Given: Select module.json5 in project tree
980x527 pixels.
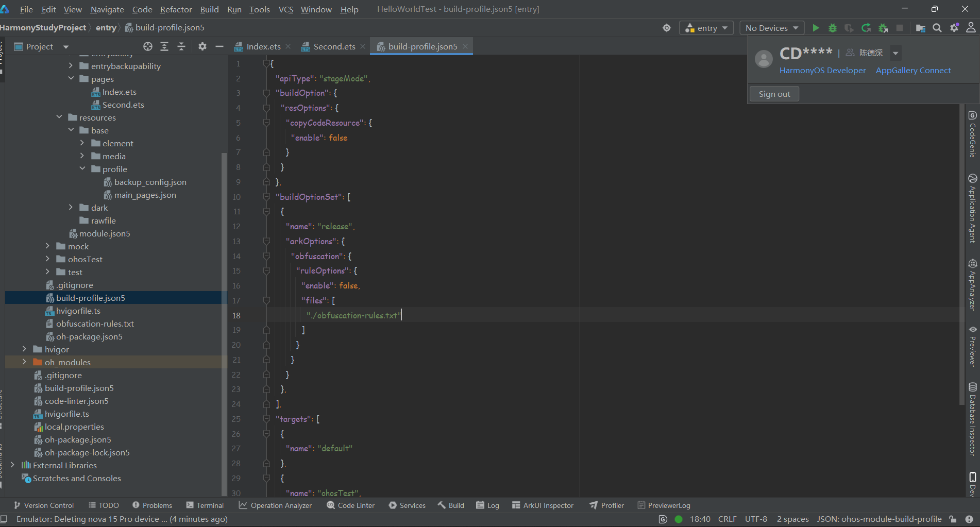Looking at the screenshot, I should [x=105, y=233].
